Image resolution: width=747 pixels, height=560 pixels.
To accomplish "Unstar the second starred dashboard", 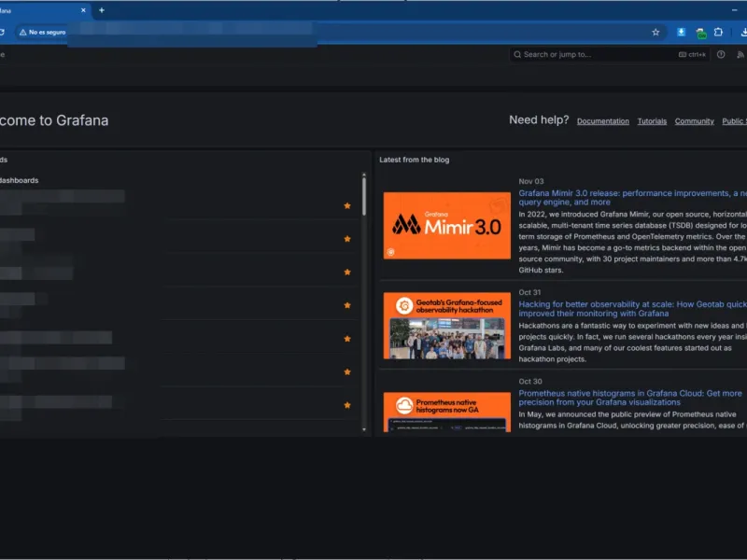I will pos(347,239).
